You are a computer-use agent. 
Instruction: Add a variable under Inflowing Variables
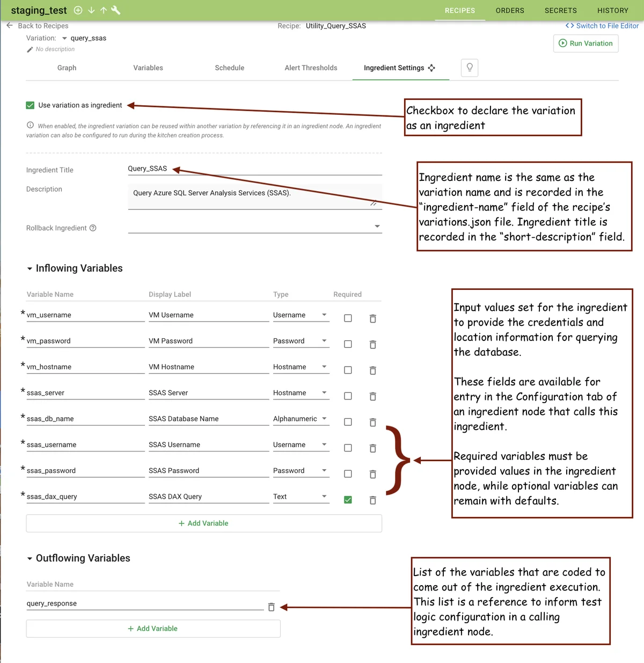pyautogui.click(x=204, y=523)
